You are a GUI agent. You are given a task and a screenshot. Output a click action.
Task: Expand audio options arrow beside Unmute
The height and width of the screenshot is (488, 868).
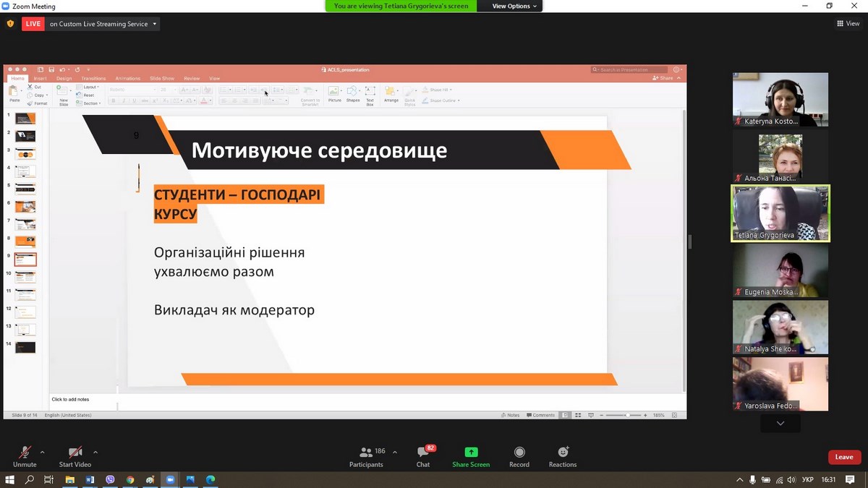click(42, 453)
